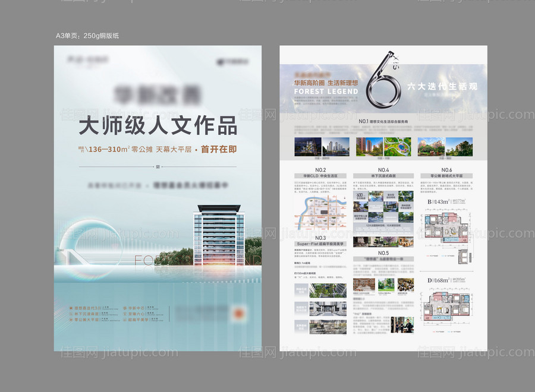Click the small diamond icon before 理想迭代3.0
The height and width of the screenshot is (392, 535).
click(70, 308)
